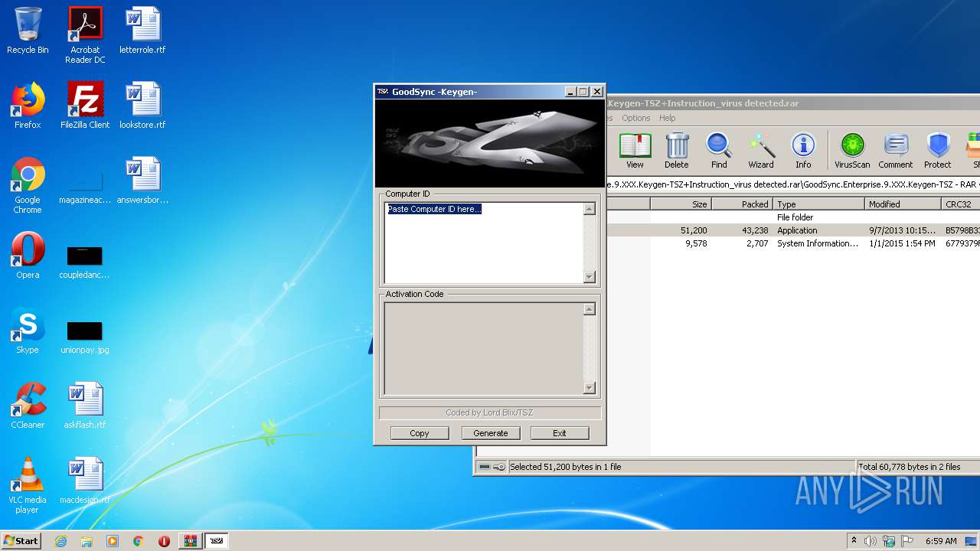Run VirusScan from the WinRAR toolbar
This screenshot has height=551, width=980.
coord(852,151)
